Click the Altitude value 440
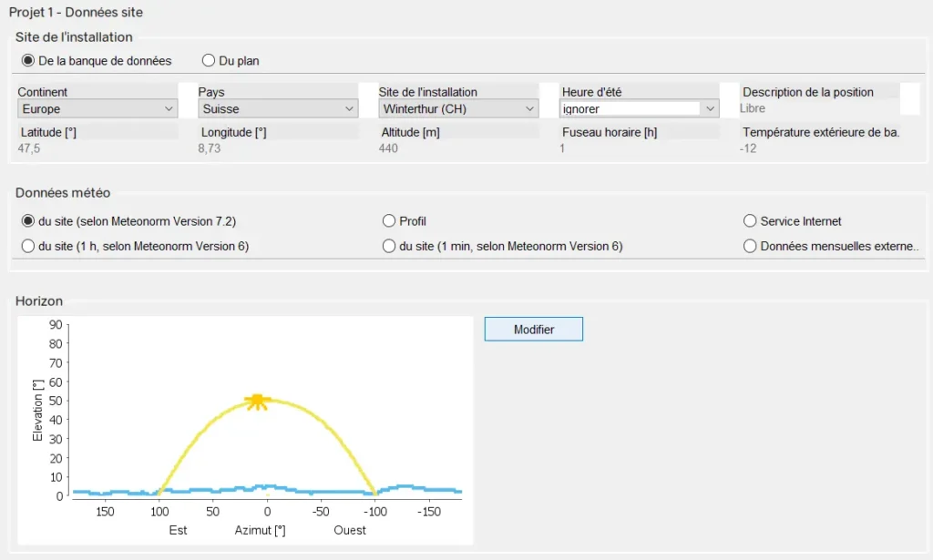933x560 pixels. click(x=390, y=148)
